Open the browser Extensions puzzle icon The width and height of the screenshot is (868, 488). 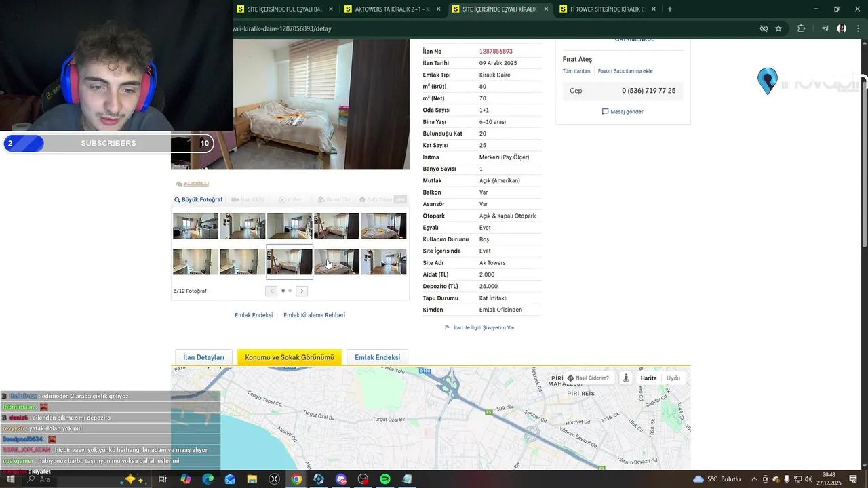(802, 28)
